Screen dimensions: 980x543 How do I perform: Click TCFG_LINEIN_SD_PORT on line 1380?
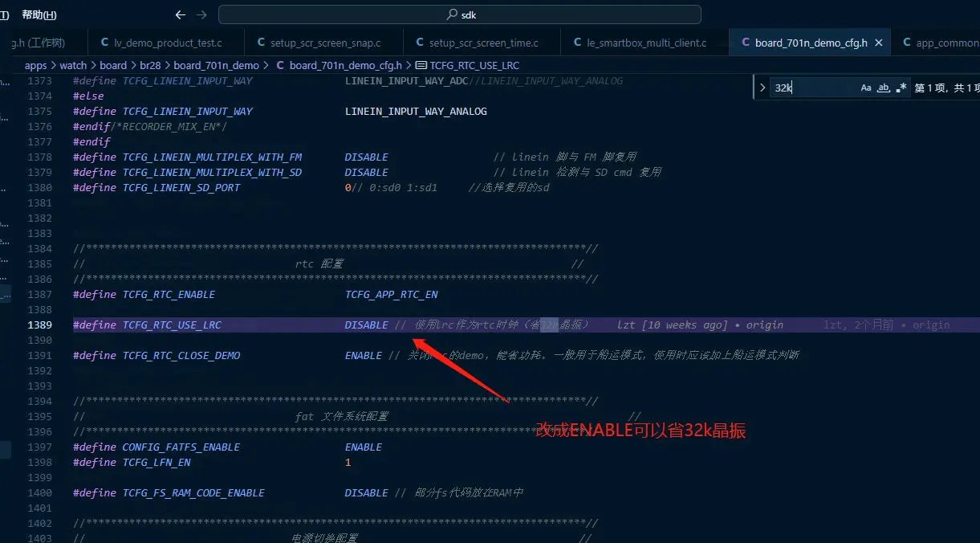(x=181, y=187)
